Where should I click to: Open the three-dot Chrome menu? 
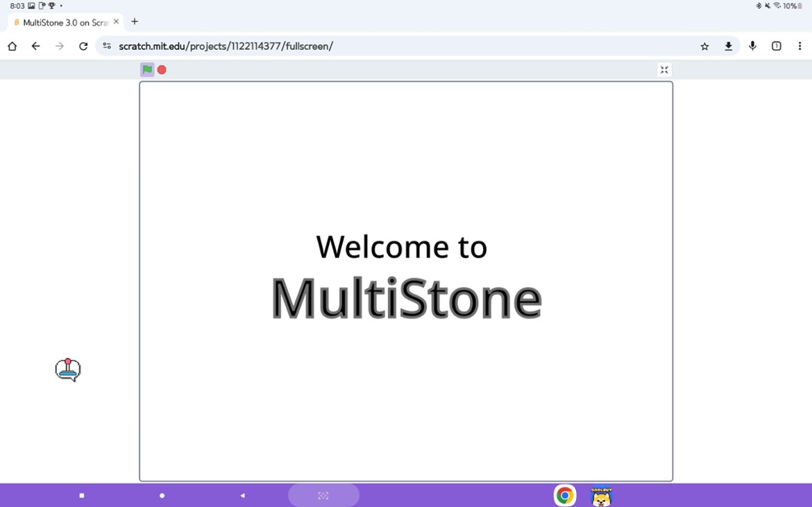800,46
